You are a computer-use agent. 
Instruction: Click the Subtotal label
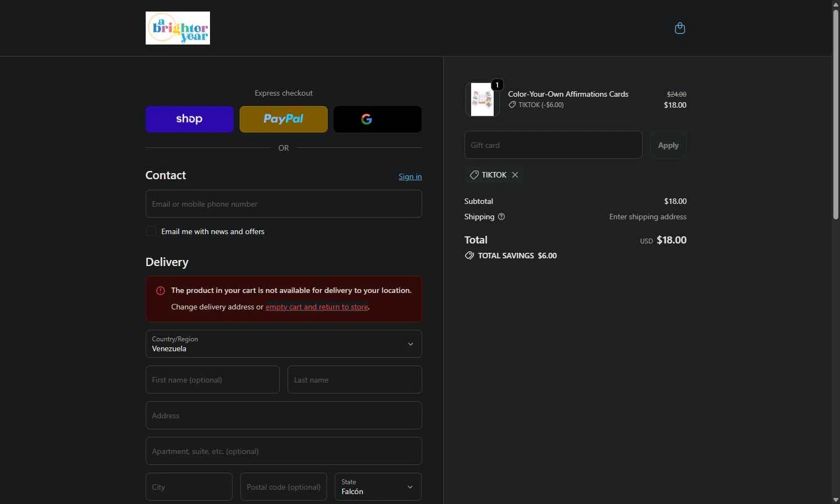tap(479, 201)
